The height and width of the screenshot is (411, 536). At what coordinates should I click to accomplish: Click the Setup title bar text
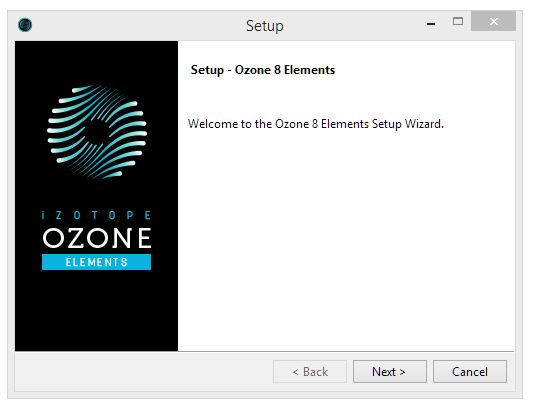(x=265, y=26)
